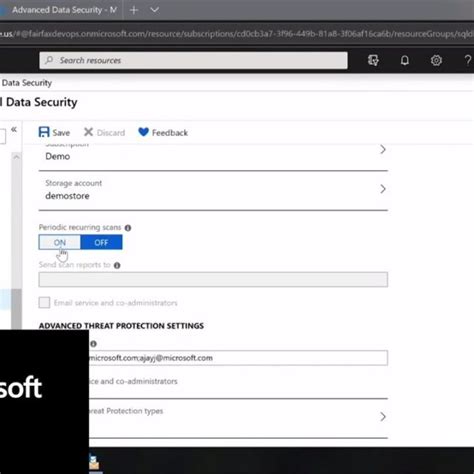Open portal settings gear icon
This screenshot has width=474, height=474.
coord(436,60)
